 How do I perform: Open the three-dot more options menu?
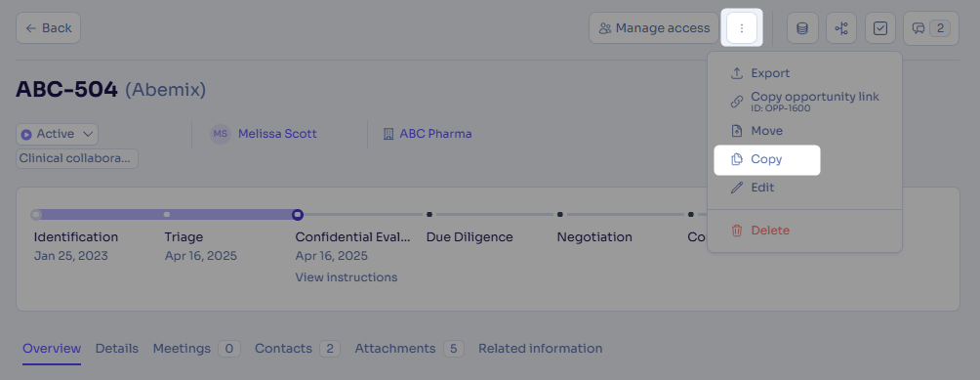741,28
